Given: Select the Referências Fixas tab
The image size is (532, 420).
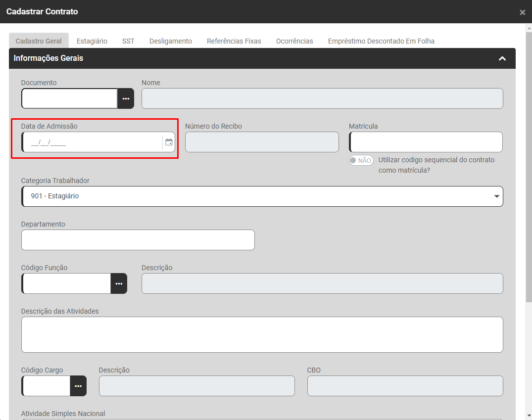Looking at the screenshot, I should click(234, 41).
